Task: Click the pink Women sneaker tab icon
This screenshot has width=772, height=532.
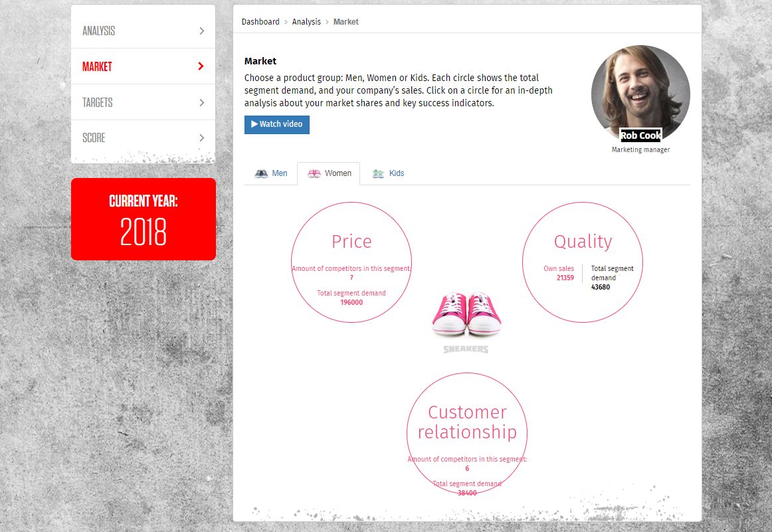Action: point(314,173)
